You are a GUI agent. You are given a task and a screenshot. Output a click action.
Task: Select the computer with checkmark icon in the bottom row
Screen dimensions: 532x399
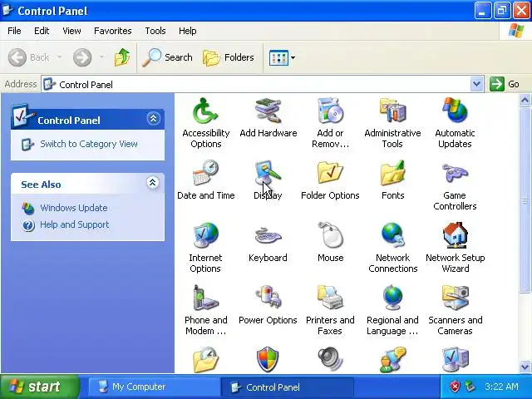455,360
